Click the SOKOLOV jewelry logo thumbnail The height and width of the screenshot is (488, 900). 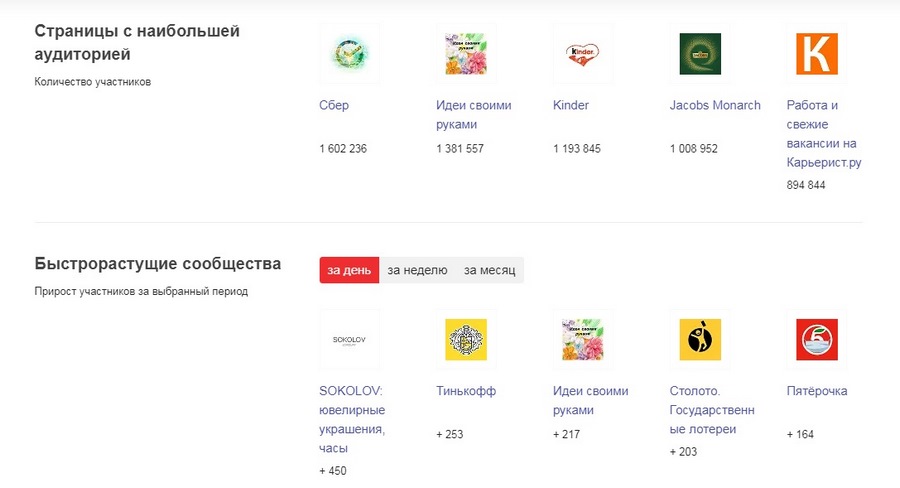[350, 340]
